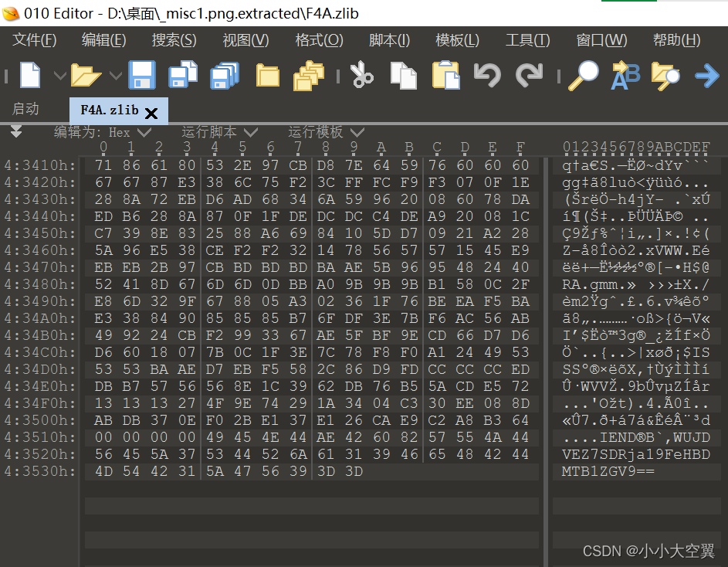This screenshot has height=567, width=728.
Task: Open the 运行模板 dropdown
Action: [326, 132]
